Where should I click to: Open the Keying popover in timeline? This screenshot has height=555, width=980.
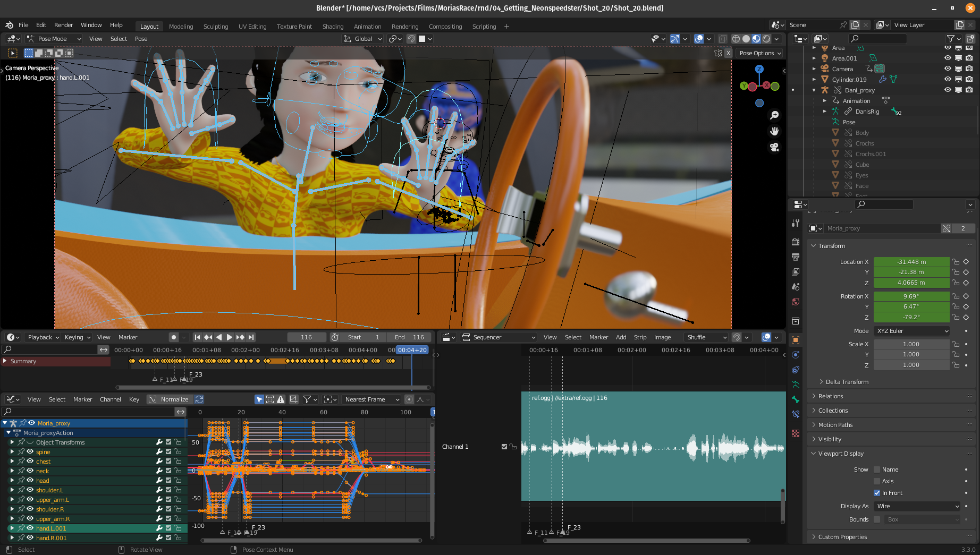click(x=77, y=337)
